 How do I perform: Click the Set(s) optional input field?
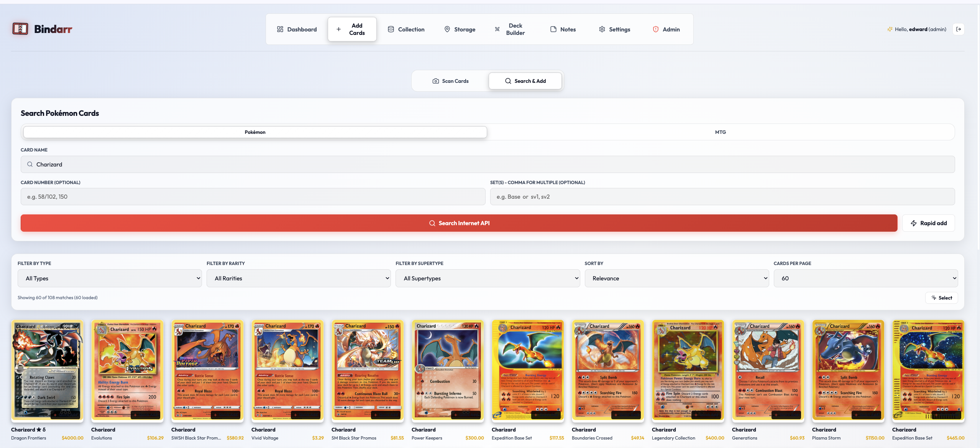pyautogui.click(x=722, y=196)
